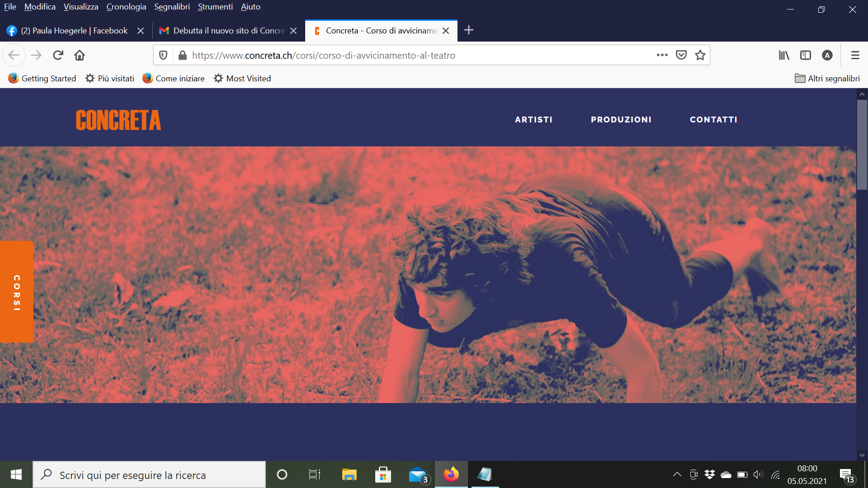Viewport: 868px width, 488px height.
Task: Open Windows Start menu
Action: coord(16,474)
